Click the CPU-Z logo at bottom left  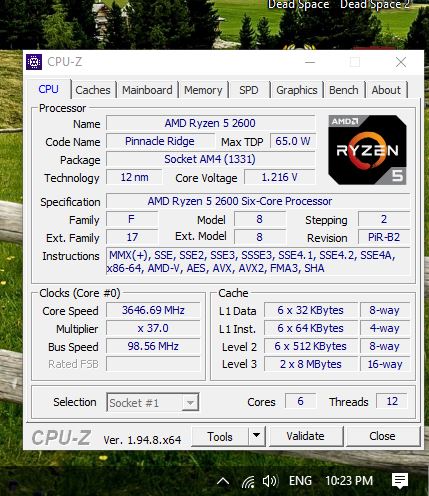tap(61, 438)
